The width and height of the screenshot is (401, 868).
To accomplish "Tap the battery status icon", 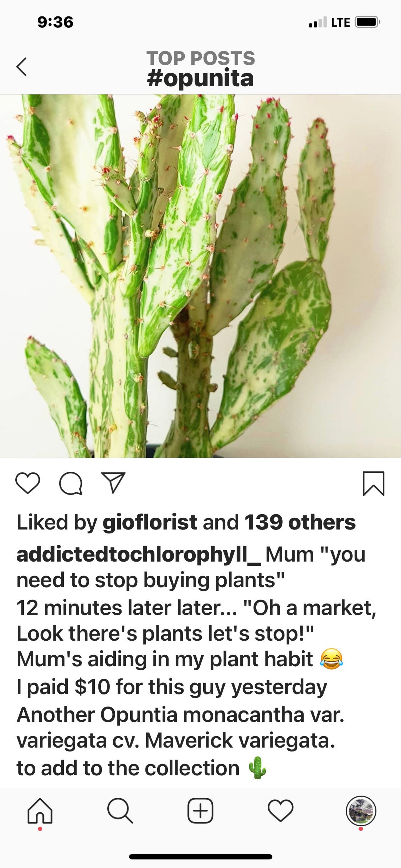I will (367, 22).
